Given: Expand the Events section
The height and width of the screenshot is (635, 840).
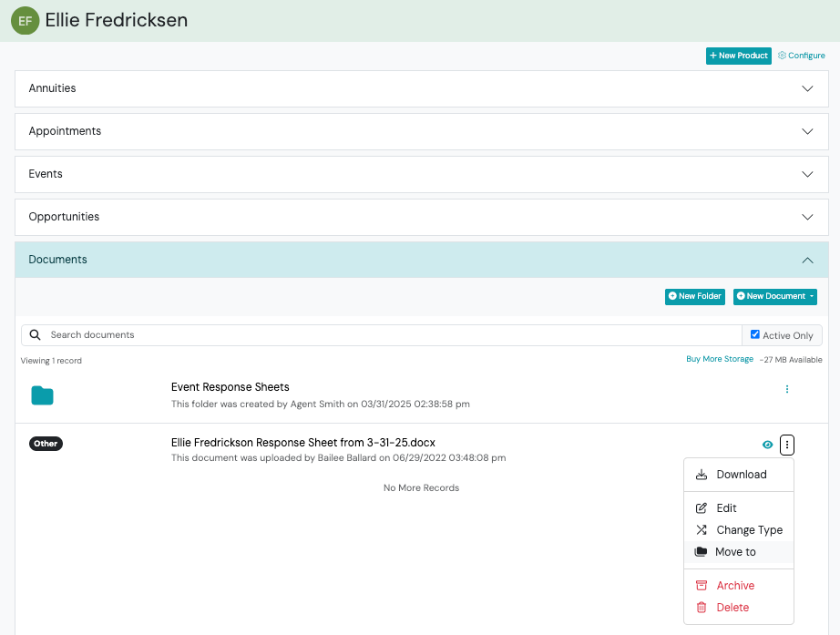Looking at the screenshot, I should (x=422, y=174).
